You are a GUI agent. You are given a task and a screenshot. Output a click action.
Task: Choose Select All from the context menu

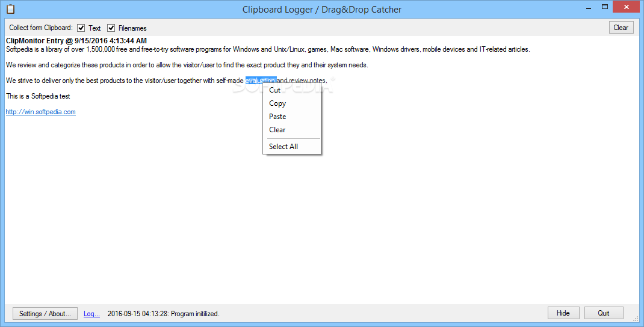(292, 147)
